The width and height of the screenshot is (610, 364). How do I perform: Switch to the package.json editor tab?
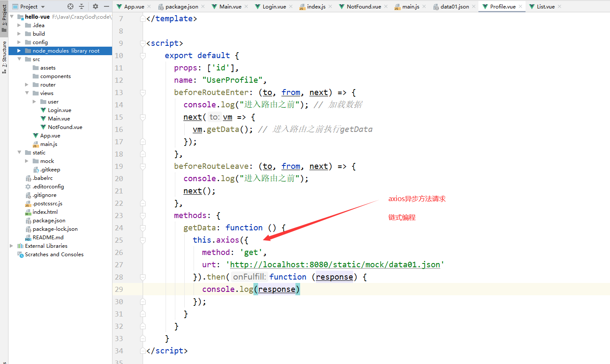[178, 6]
